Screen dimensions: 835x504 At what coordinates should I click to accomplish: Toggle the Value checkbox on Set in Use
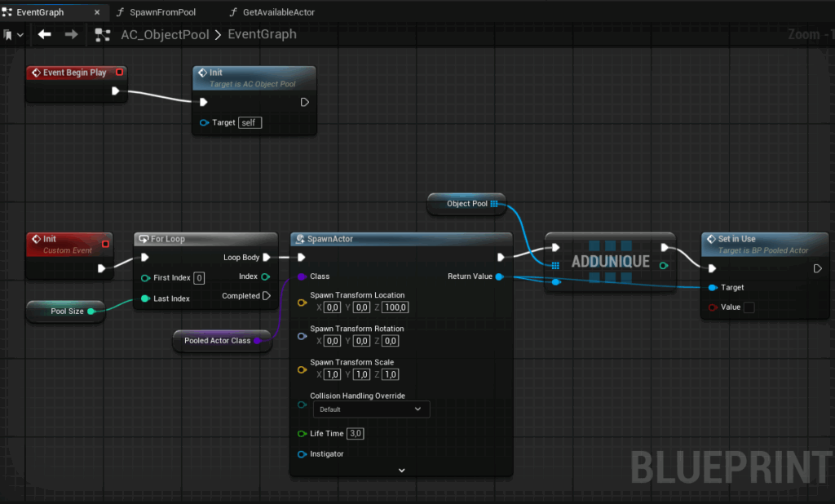click(x=749, y=307)
